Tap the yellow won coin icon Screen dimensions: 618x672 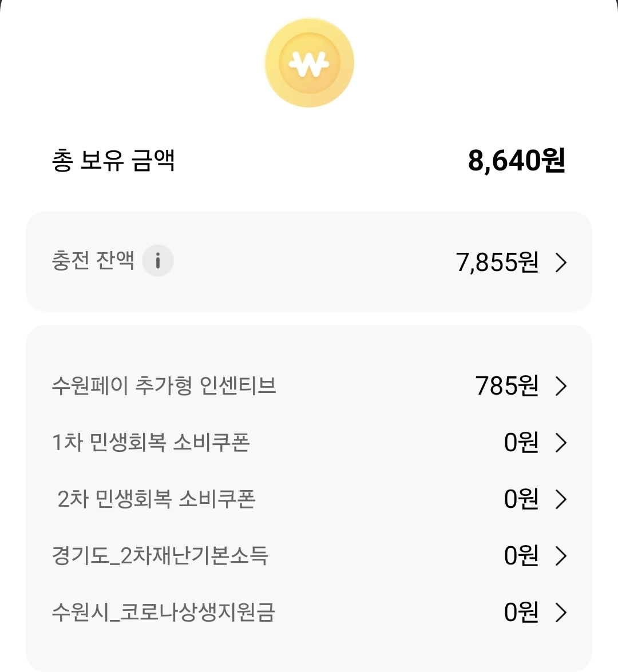coord(309,63)
